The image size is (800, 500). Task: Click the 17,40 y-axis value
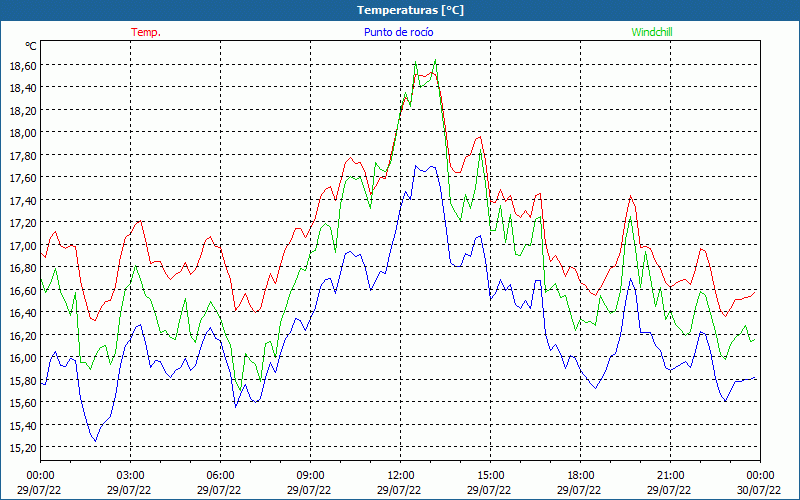[x=23, y=200]
